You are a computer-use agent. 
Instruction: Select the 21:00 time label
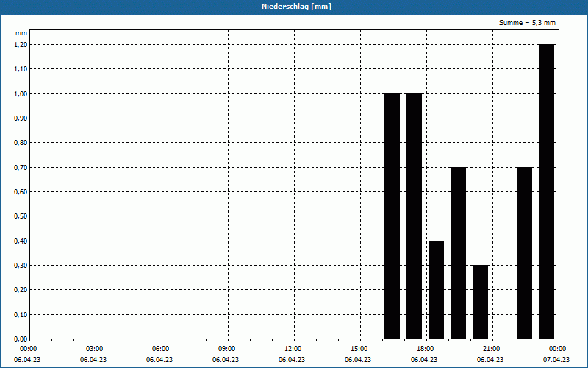click(x=492, y=349)
